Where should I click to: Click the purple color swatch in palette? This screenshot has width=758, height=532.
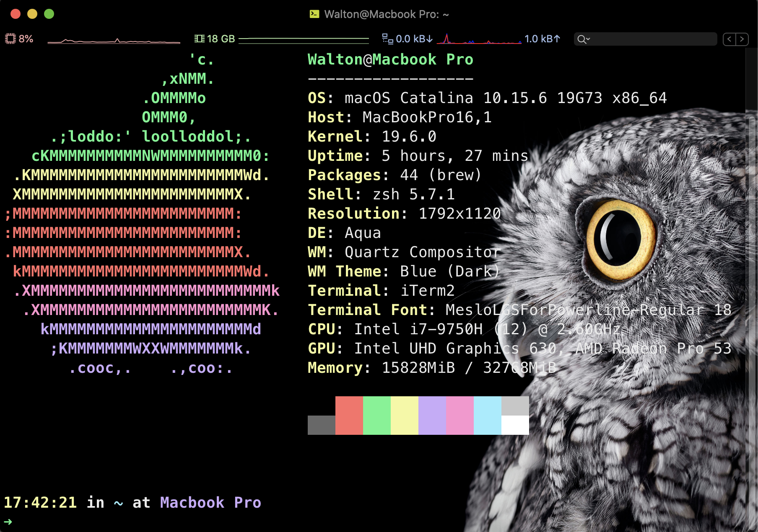(x=432, y=416)
